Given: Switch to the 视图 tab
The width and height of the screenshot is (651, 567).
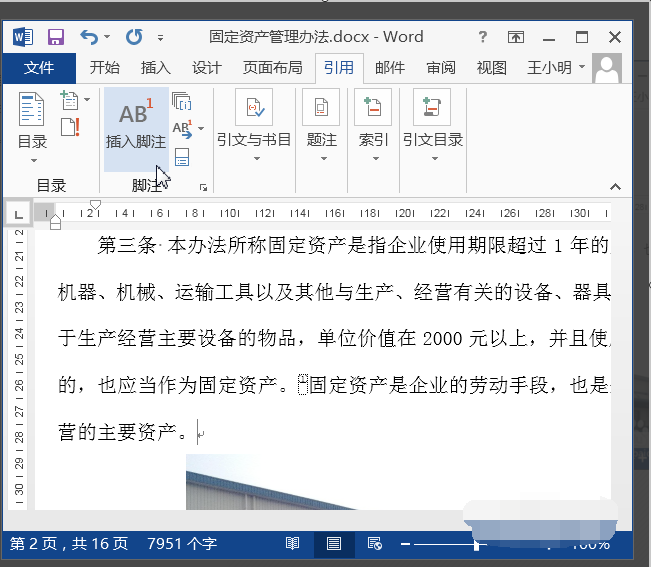Looking at the screenshot, I should [492, 68].
